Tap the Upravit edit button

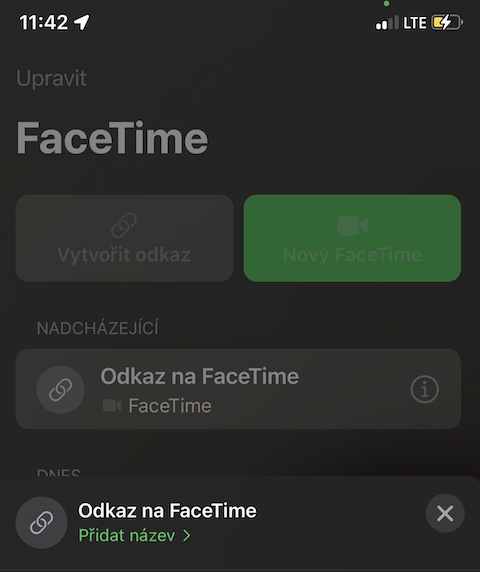[51, 78]
